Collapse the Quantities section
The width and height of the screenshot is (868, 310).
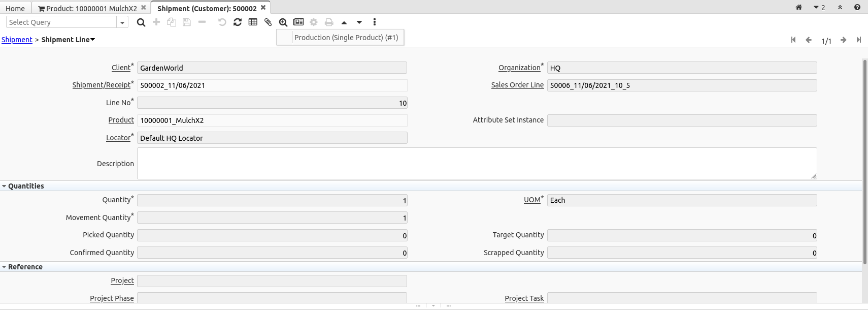5,186
